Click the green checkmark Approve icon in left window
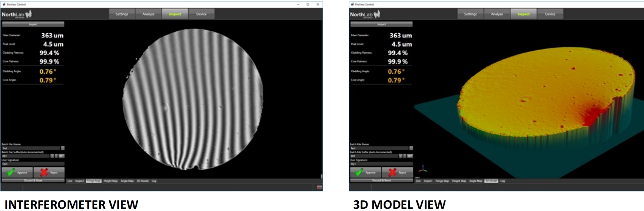 click(11, 172)
